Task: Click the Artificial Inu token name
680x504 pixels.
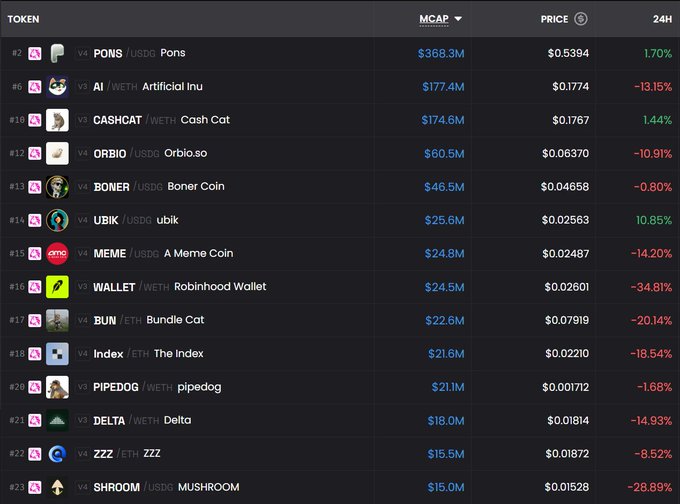Action: tap(172, 87)
